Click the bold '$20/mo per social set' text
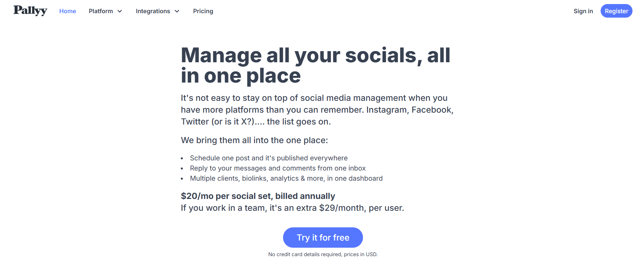The image size is (644, 270). tap(258, 196)
